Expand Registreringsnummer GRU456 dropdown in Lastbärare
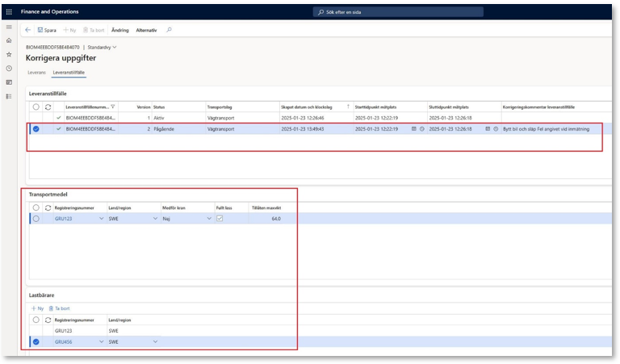620x364 pixels. (101, 341)
